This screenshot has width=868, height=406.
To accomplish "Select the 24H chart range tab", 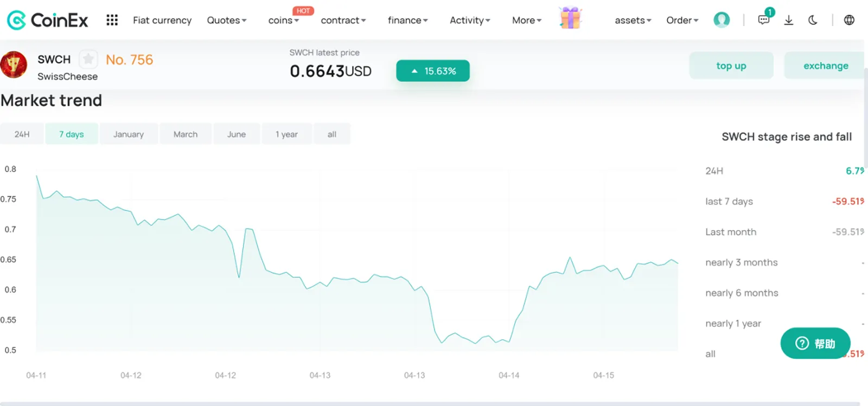I will pyautogui.click(x=22, y=134).
